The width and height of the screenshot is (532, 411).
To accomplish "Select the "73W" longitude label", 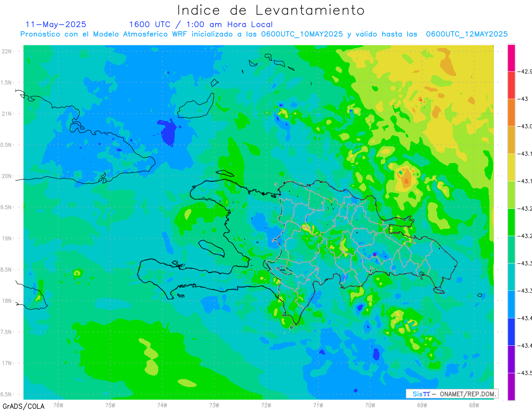I will [x=214, y=405].
